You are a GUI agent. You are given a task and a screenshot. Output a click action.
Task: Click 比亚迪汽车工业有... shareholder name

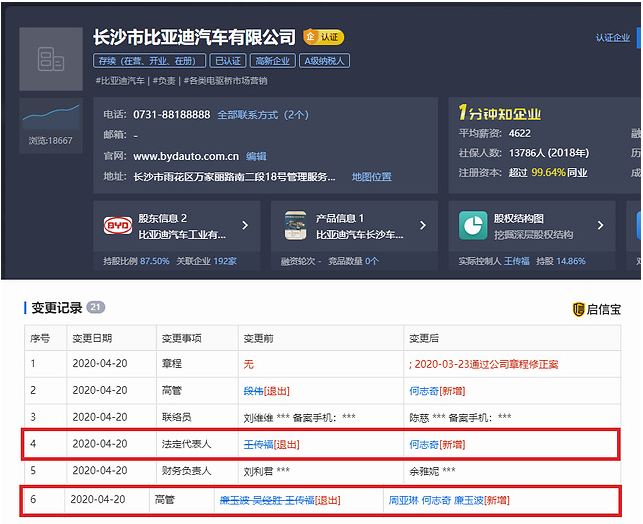pos(182,235)
